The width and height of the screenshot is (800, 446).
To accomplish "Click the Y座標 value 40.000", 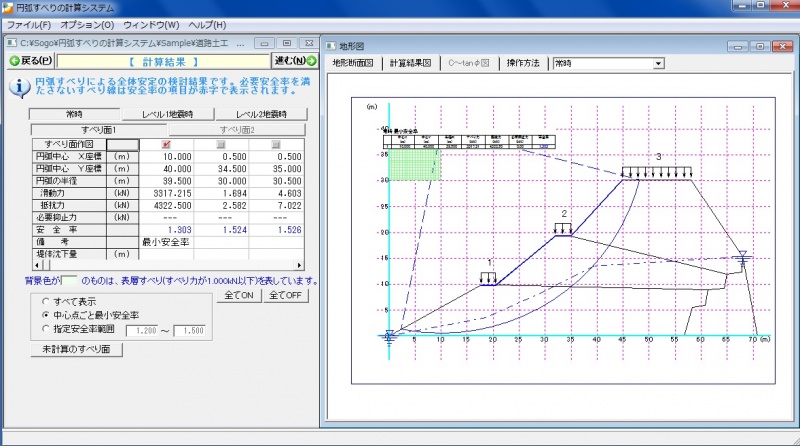I will 177,169.
